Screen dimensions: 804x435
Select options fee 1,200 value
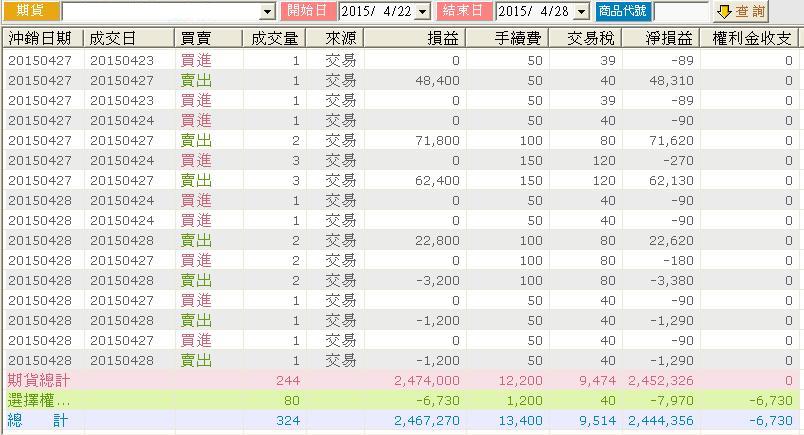524,401
